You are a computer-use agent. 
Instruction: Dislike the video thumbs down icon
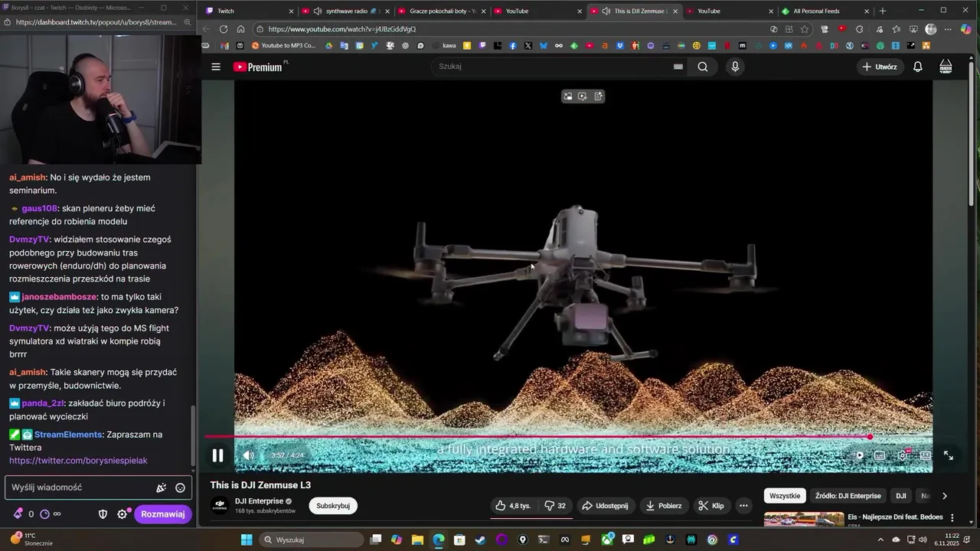[x=554, y=506]
